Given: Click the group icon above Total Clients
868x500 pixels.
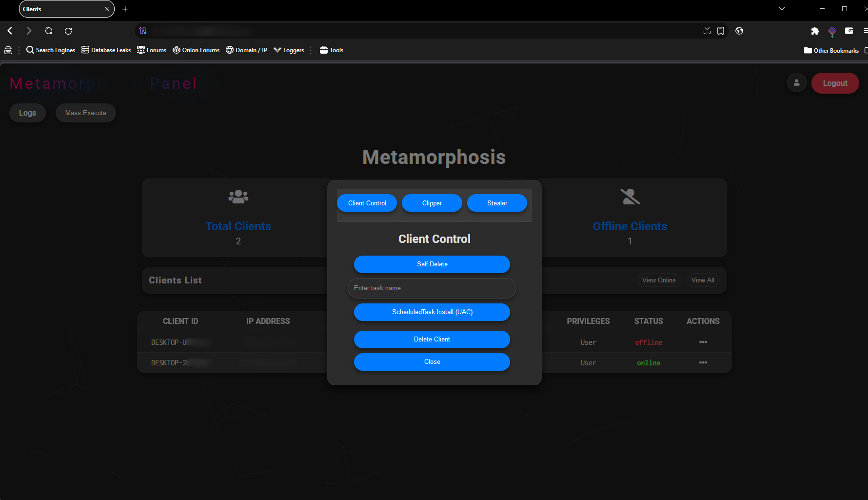Looking at the screenshot, I should pos(238,197).
